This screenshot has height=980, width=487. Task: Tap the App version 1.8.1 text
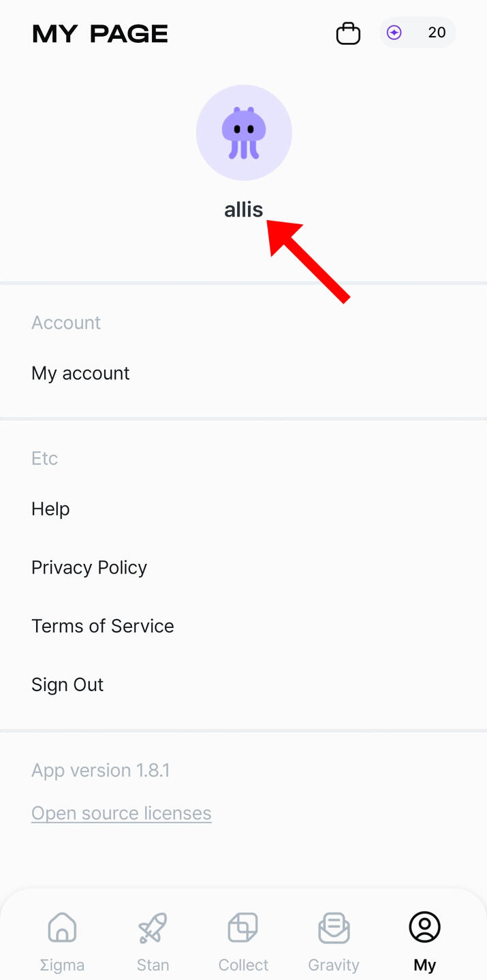pyautogui.click(x=101, y=770)
